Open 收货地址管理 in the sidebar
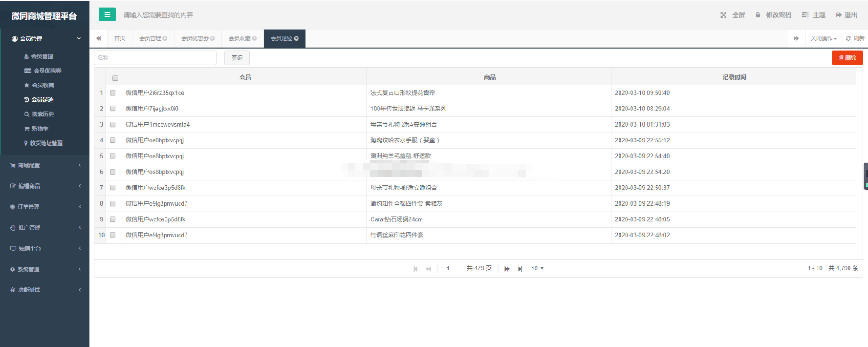Viewport: 868px width, 347px height. (43, 143)
